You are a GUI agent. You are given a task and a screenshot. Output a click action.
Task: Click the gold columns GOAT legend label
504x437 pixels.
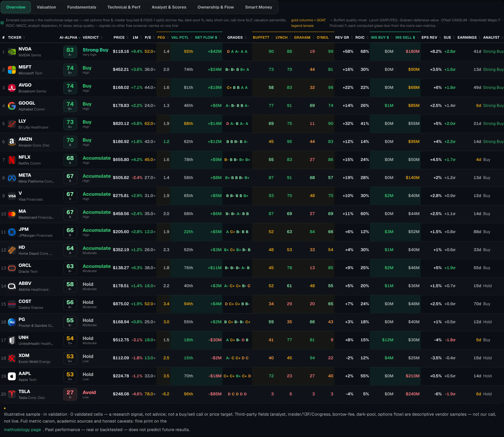click(x=308, y=23)
